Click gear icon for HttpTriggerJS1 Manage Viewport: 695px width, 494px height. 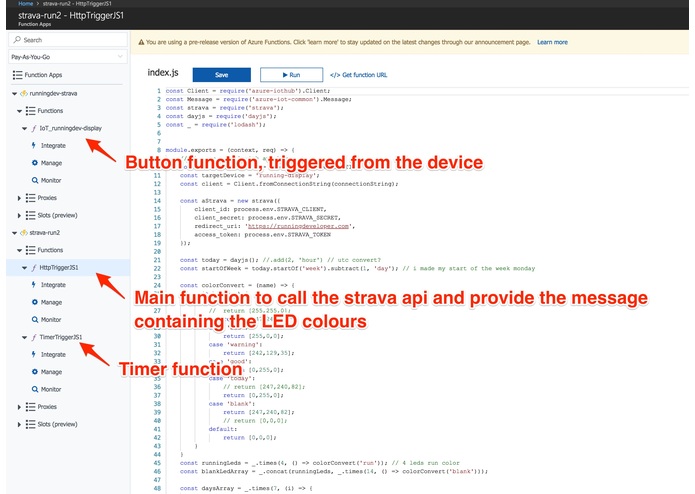pos(35,302)
